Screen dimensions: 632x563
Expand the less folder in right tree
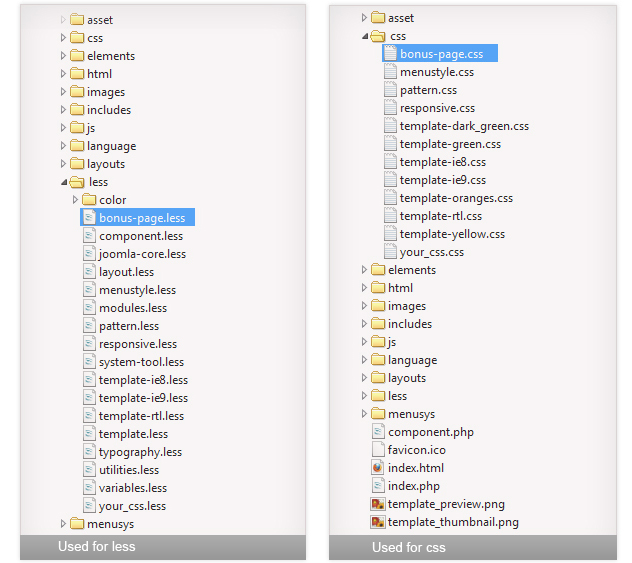[x=364, y=396]
